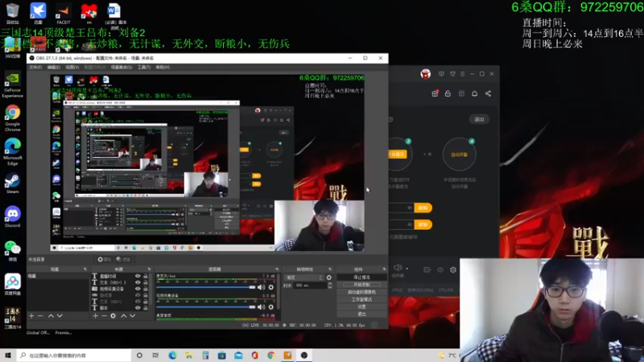The width and height of the screenshot is (644, 362).
Task: Toggle visibility of the second text source
Action: point(138,282)
